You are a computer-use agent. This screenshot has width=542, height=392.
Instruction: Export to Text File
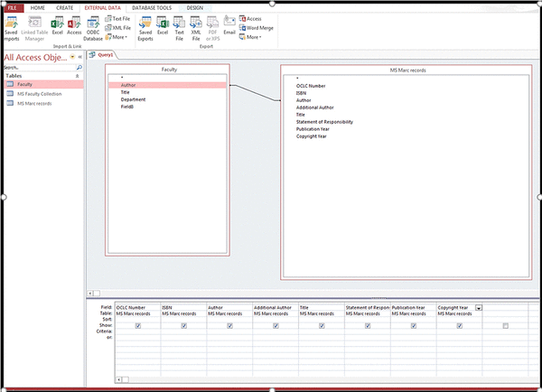point(179,29)
